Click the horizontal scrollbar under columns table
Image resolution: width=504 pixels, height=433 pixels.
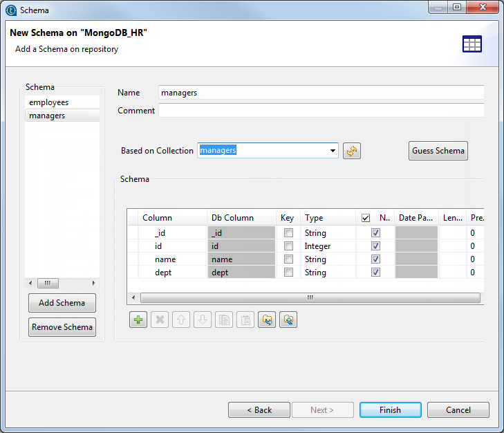tap(310, 297)
